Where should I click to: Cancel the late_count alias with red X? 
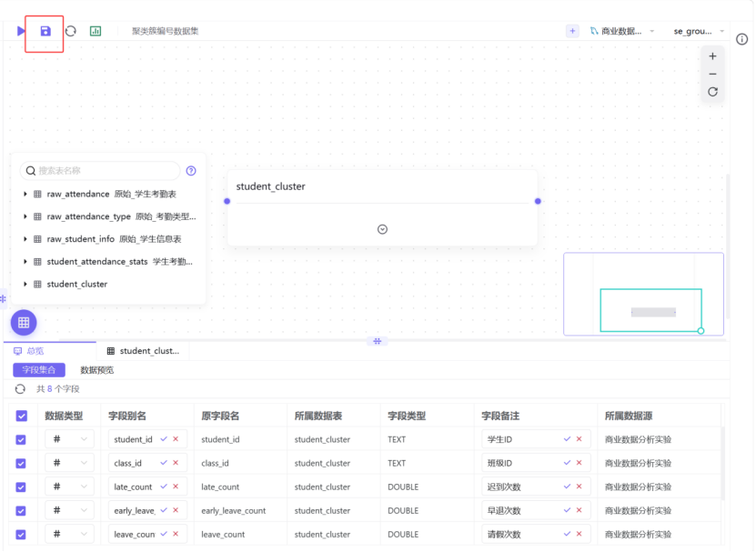pos(176,487)
